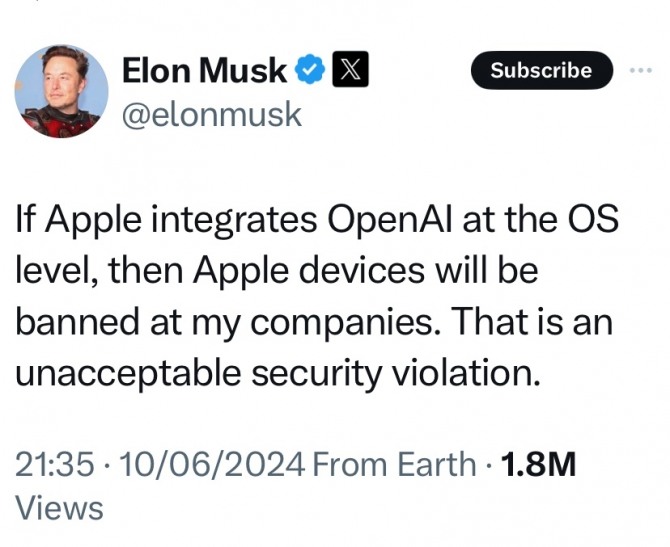Open Elon Musk's profile picture
Image resolution: width=670 pixels, height=547 pixels.
64,91
